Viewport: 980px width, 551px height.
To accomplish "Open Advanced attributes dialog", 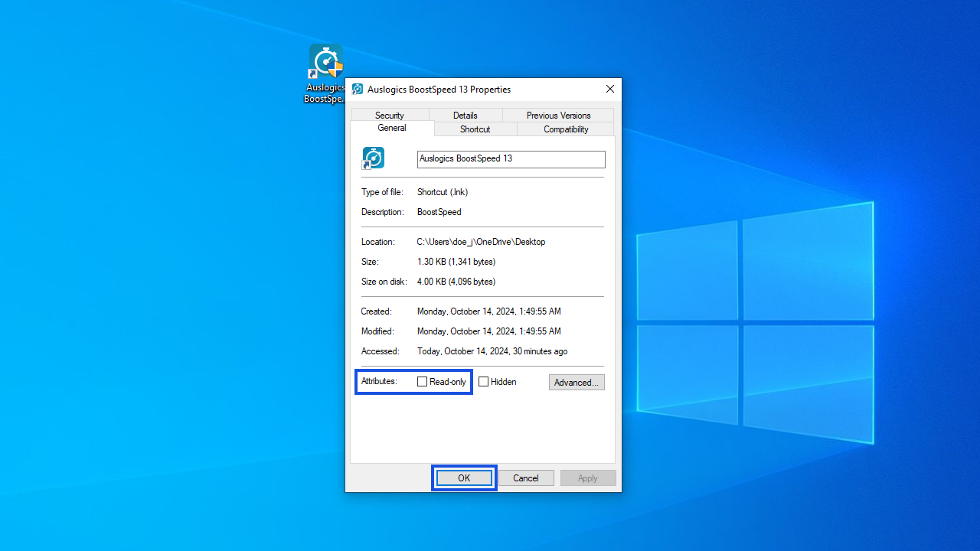I will (577, 382).
